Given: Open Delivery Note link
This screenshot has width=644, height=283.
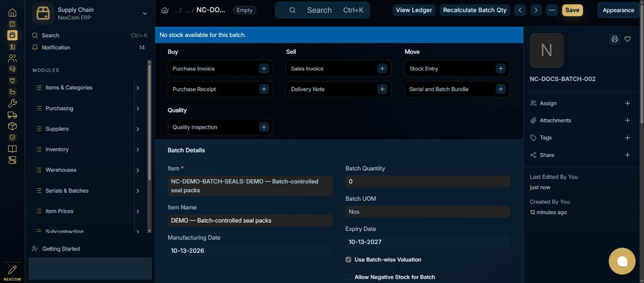Looking at the screenshot, I should click(308, 89).
